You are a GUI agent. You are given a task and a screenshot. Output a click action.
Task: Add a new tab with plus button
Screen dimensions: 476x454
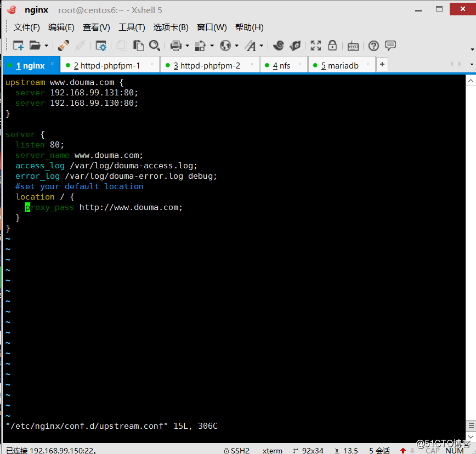(x=382, y=64)
